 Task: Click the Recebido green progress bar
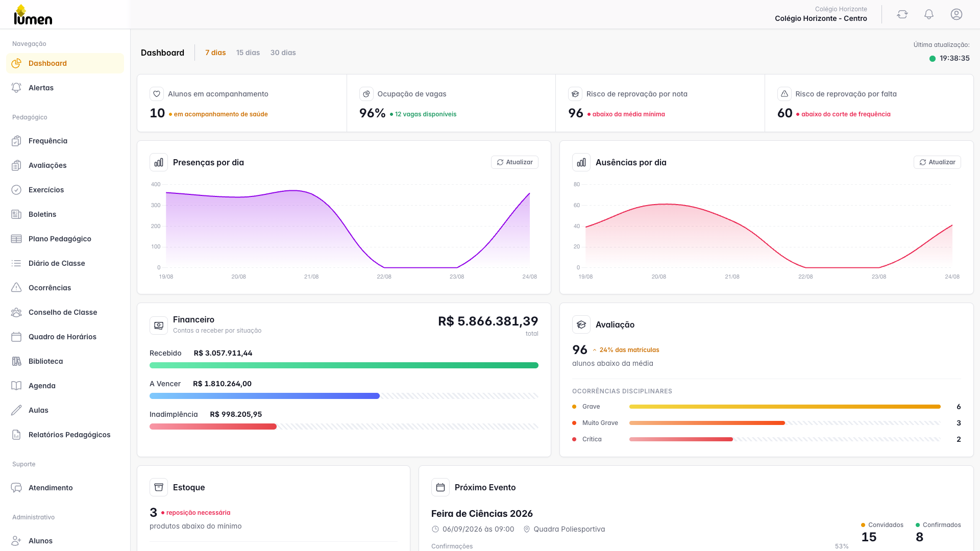(344, 365)
